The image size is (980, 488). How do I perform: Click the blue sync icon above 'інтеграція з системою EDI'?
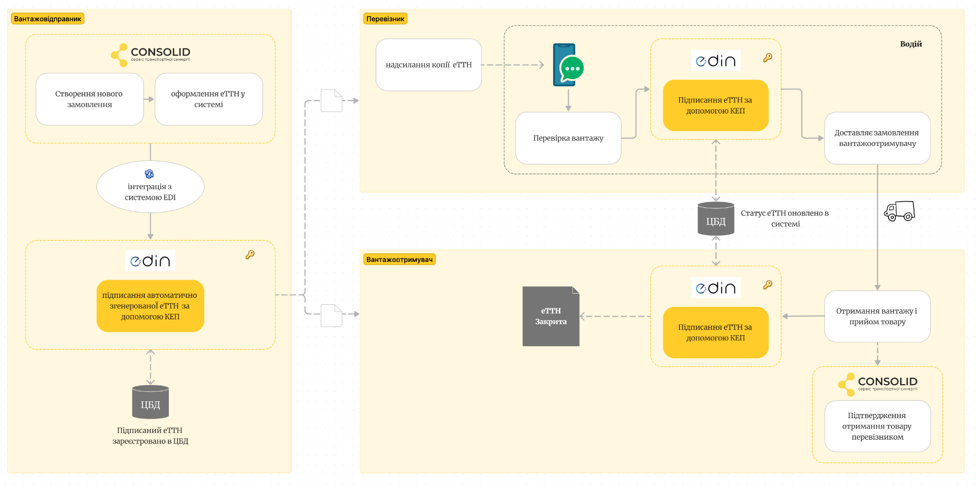pos(149,174)
